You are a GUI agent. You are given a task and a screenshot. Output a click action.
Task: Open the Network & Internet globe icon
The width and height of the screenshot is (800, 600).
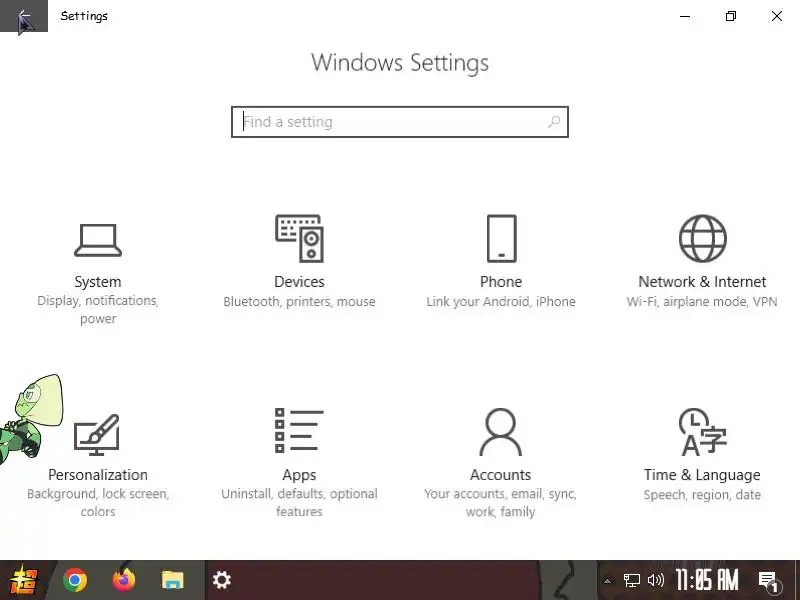(x=703, y=238)
